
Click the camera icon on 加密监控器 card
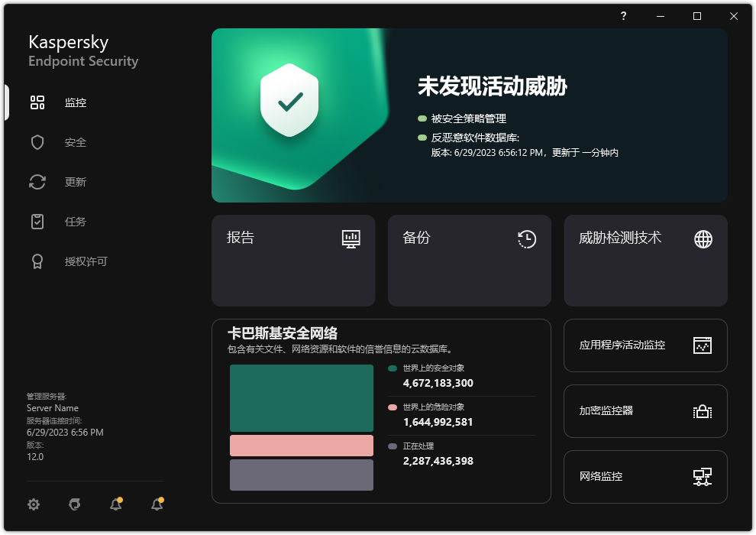[x=702, y=411]
